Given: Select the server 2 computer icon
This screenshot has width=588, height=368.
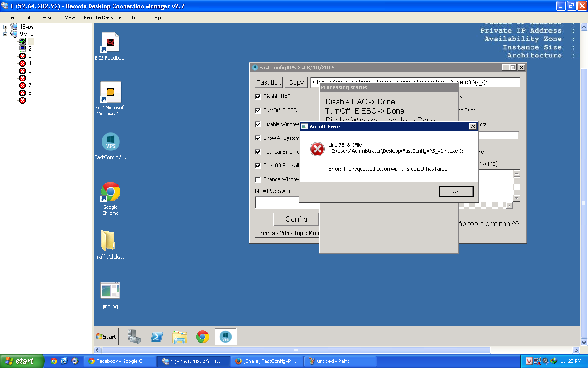Looking at the screenshot, I should 23,49.
